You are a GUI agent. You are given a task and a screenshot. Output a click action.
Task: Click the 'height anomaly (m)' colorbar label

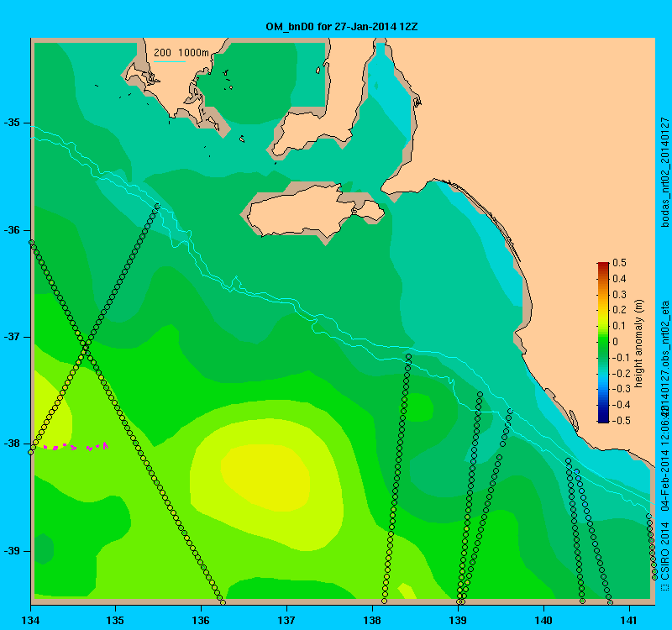coord(639,344)
